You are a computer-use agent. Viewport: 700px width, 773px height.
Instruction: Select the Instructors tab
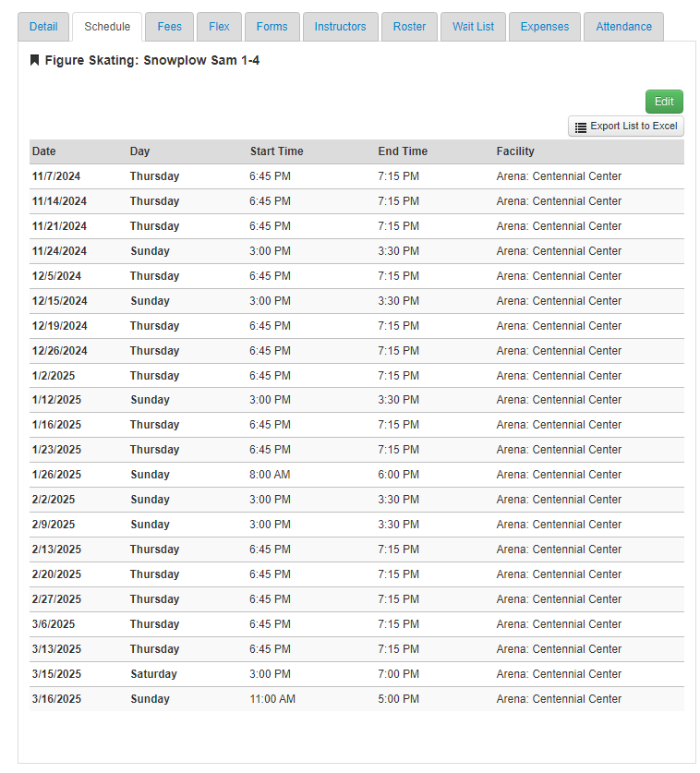[x=340, y=27]
